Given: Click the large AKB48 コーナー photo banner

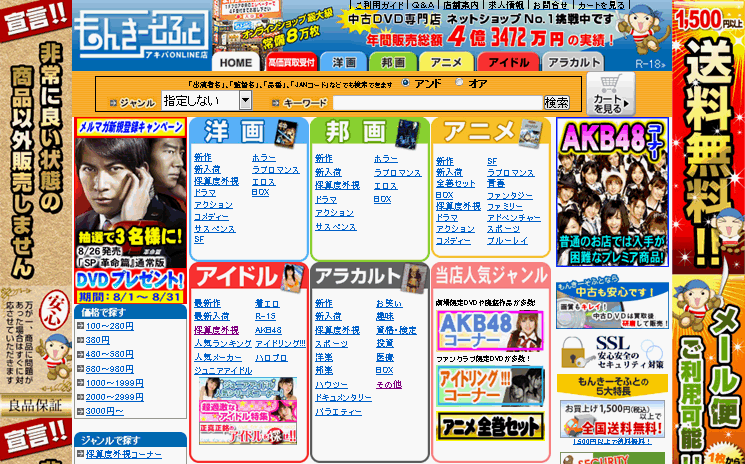Looking at the screenshot, I should click(x=612, y=192).
